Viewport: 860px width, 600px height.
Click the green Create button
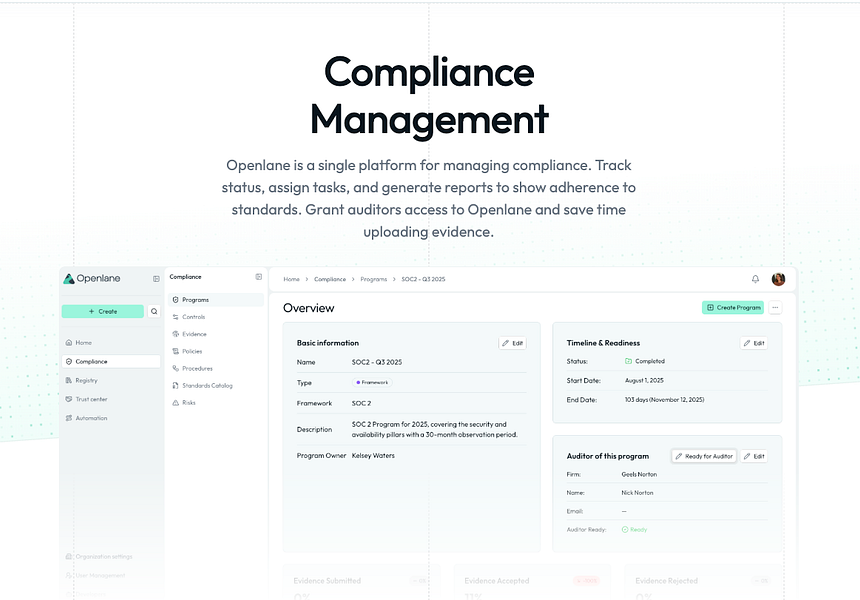[x=103, y=312]
